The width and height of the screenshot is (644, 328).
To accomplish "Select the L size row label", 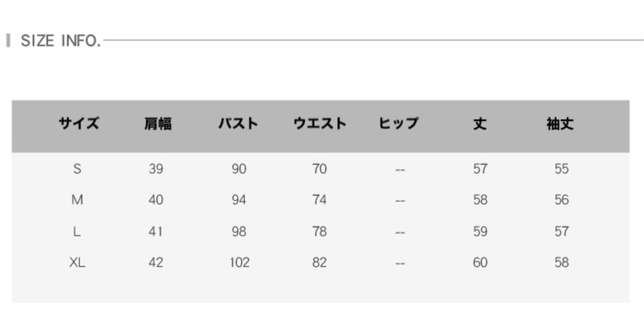I will tap(77, 231).
